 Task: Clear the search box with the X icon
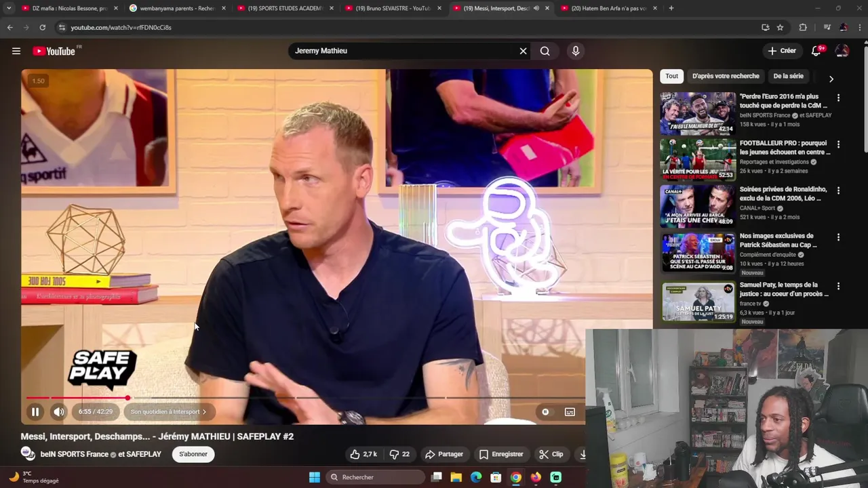523,51
